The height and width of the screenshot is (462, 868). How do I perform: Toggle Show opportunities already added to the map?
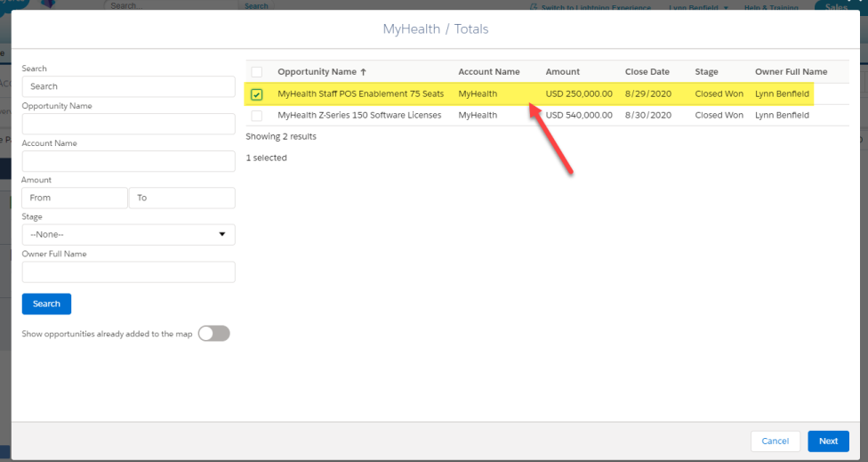(214, 334)
